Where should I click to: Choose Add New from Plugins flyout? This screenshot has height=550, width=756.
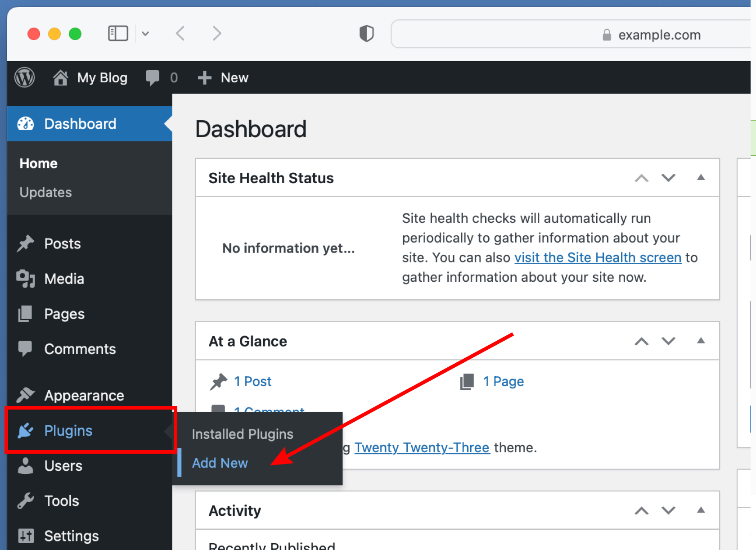coord(220,463)
